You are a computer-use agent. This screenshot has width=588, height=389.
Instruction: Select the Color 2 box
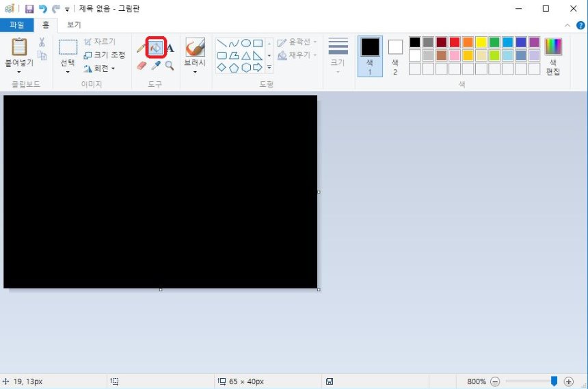395,56
